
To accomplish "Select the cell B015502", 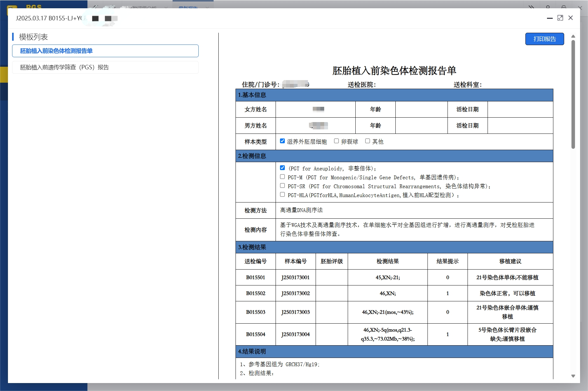I will (x=256, y=293).
